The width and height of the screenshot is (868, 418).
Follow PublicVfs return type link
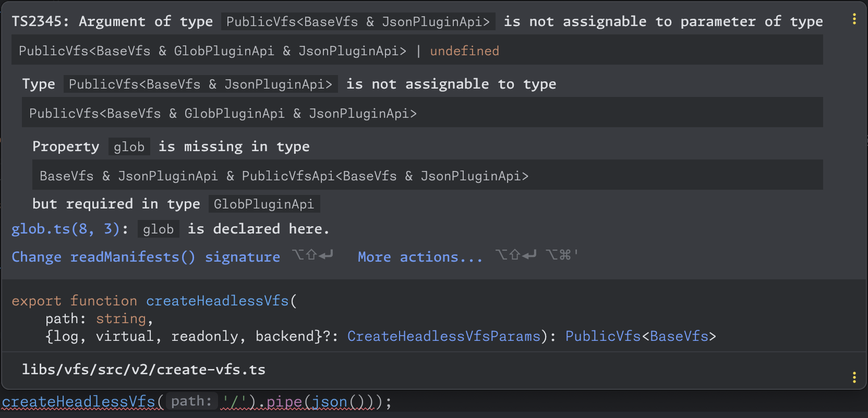603,336
